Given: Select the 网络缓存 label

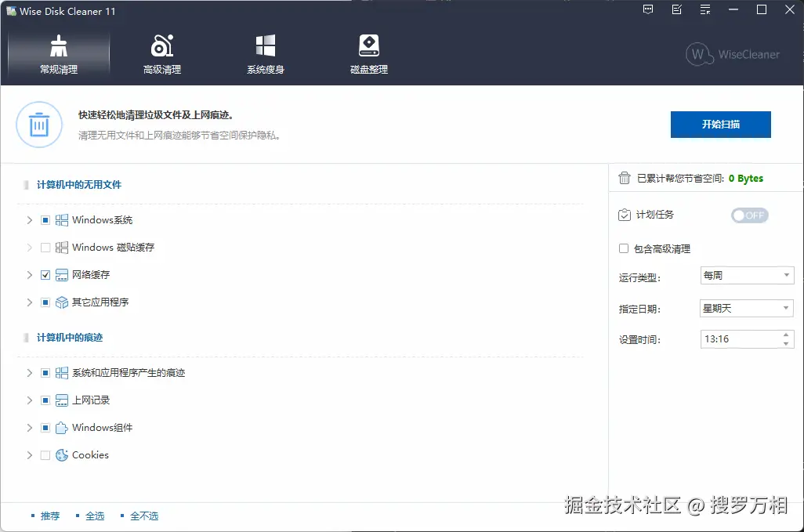Looking at the screenshot, I should pos(91,275).
